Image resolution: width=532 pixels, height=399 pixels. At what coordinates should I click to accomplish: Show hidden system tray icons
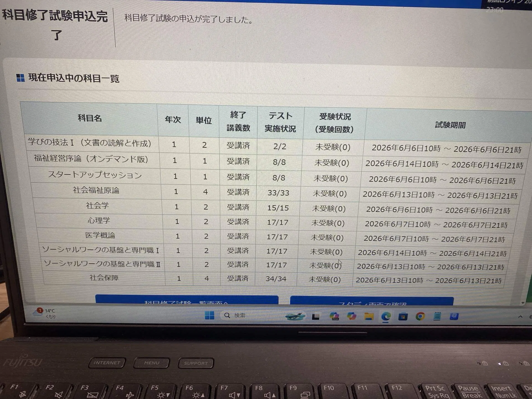coord(520,316)
